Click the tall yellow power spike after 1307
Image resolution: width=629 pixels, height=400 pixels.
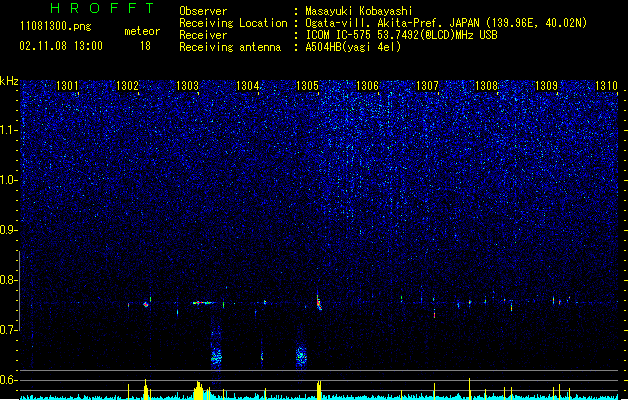coord(469,388)
